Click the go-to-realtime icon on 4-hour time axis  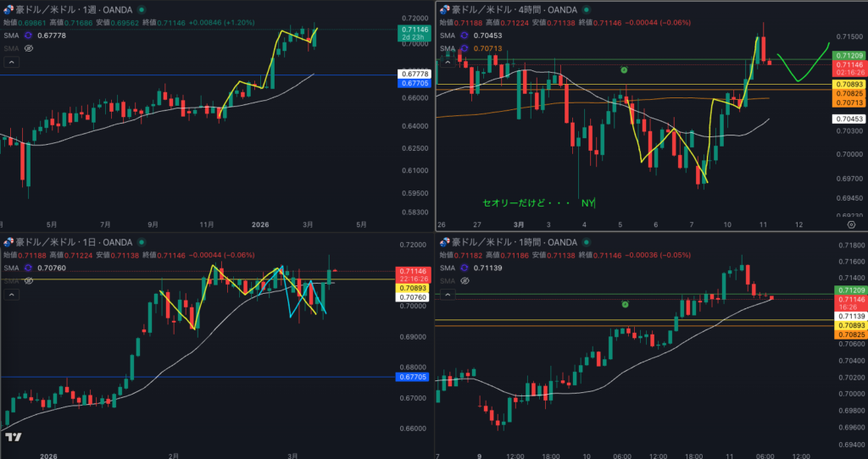850,225
